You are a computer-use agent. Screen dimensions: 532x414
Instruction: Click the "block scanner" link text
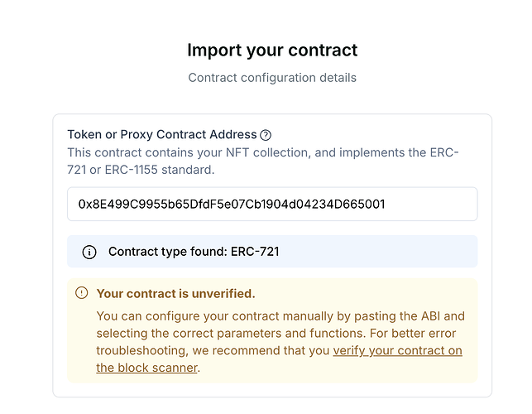[x=146, y=368]
